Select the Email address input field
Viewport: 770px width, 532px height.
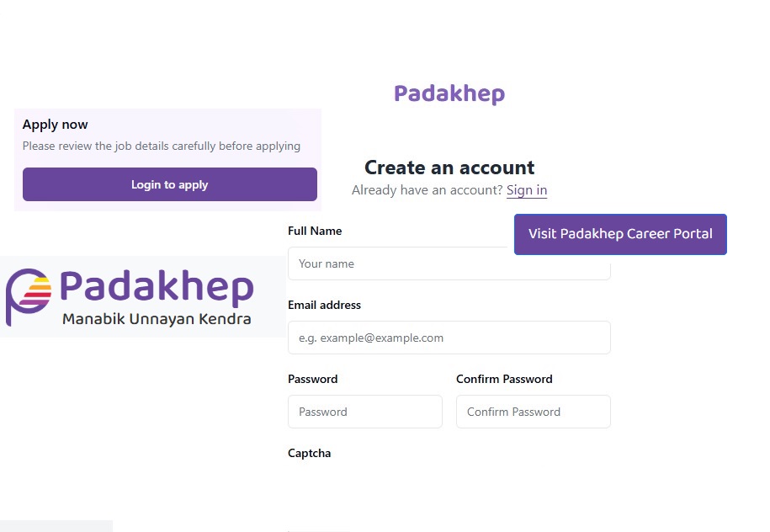[x=449, y=338]
